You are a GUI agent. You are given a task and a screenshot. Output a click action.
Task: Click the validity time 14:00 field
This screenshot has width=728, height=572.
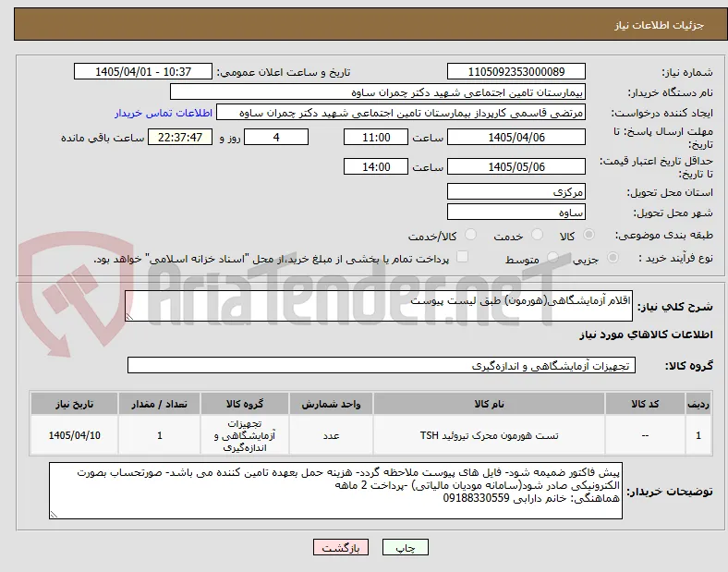click(x=376, y=166)
